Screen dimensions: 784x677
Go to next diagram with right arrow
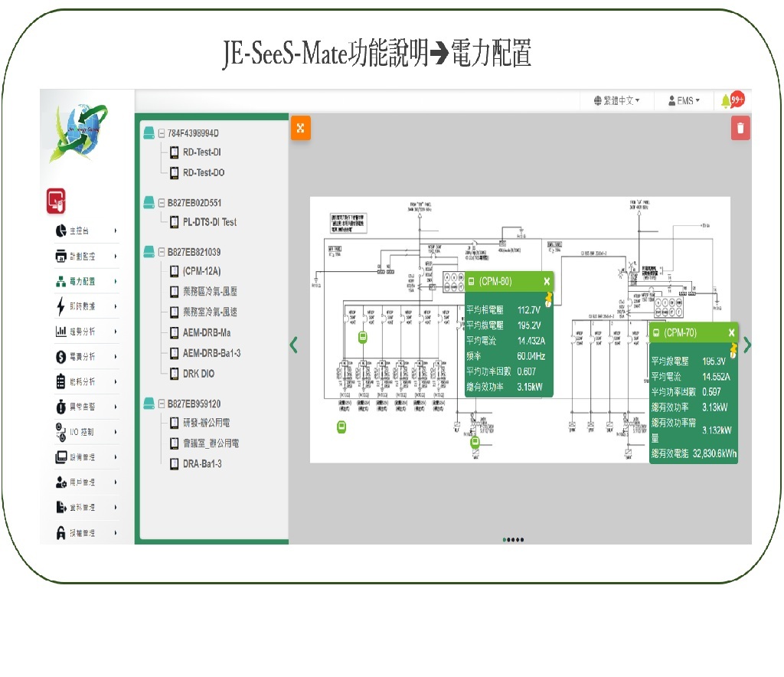747,345
